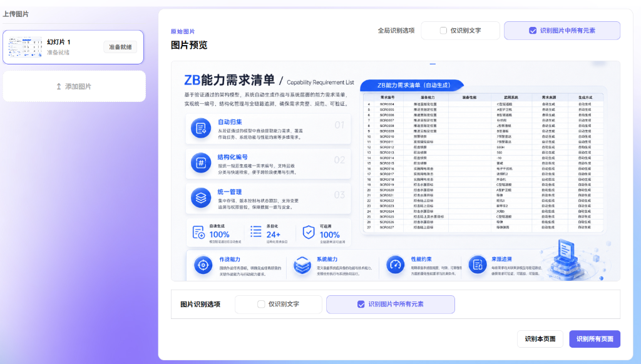The image size is (641, 364).
Task: Click the upload arrow icon beside 添加图片
Action: pos(59,86)
